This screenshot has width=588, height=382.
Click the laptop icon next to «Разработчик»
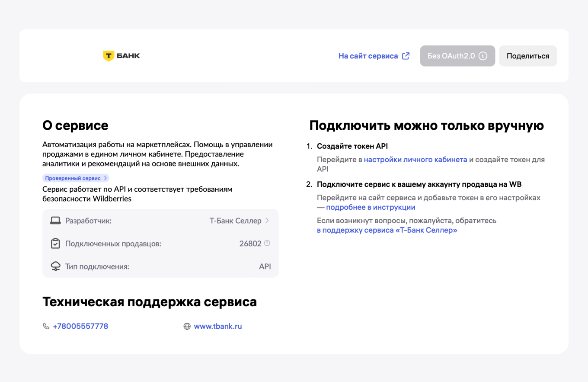click(x=55, y=220)
